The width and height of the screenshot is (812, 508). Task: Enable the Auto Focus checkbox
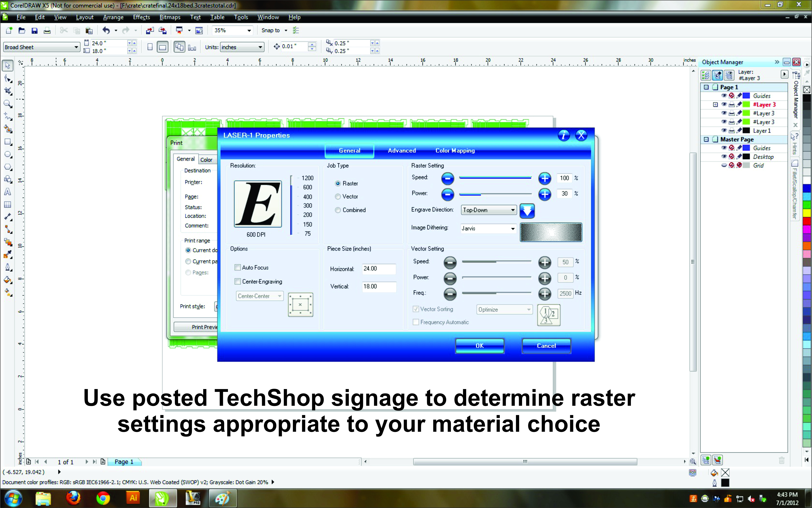pos(238,267)
